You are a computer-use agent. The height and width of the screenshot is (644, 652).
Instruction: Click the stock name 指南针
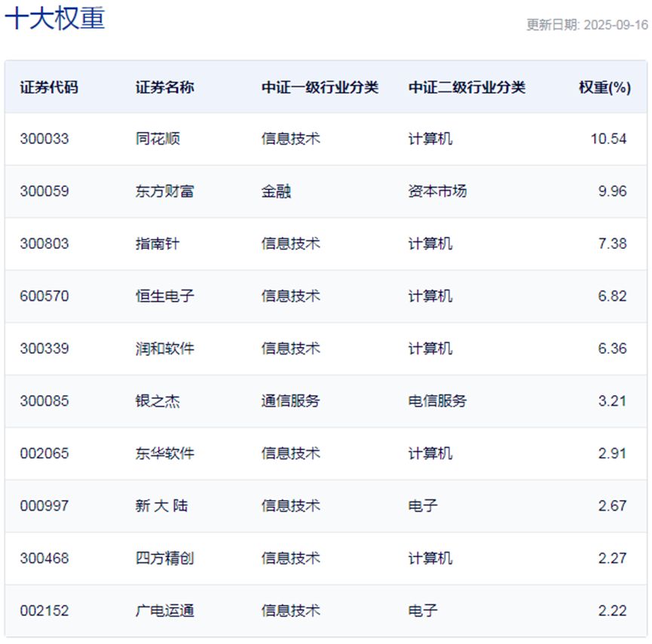click(158, 244)
